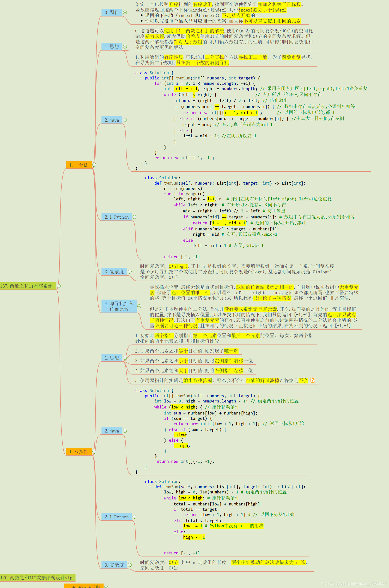Click the text '1. 初始时两个指针分别指向第一个元素'
The width and height of the screenshot is (389, 588).
(176, 335)
